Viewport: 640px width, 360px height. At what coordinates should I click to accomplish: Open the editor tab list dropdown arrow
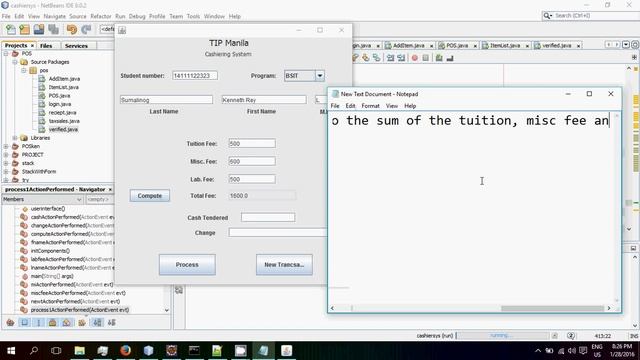pyautogui.click(x=626, y=45)
